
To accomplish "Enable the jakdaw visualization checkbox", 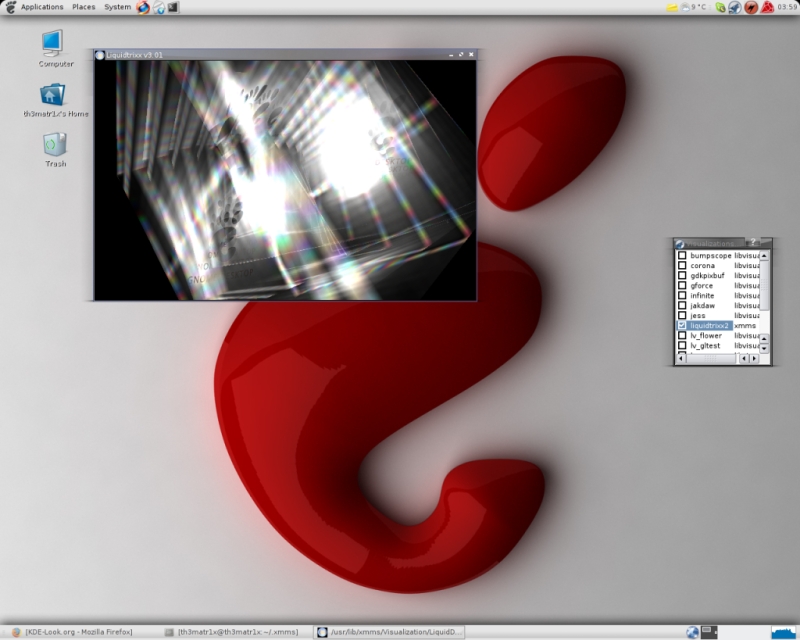I will click(x=682, y=305).
